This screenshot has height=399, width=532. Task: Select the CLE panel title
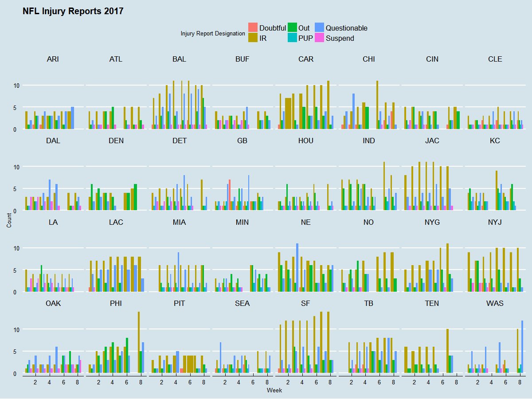(496, 59)
